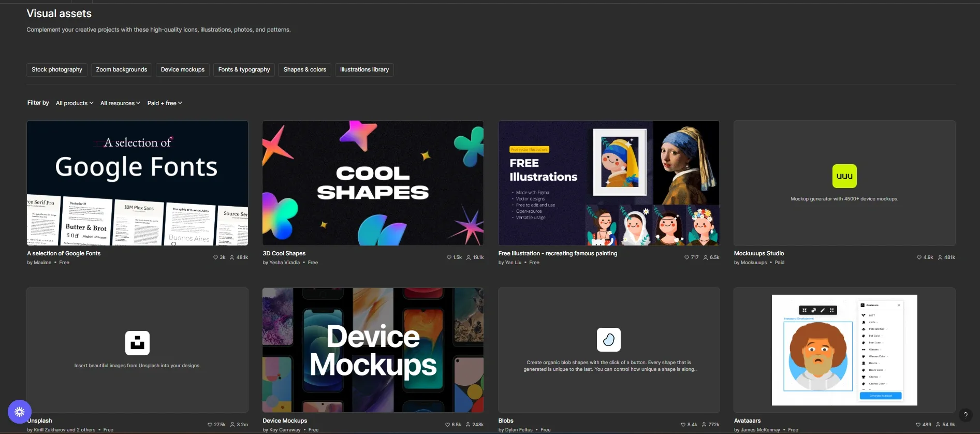The image size is (980, 434).
Task: Click the Blobs plugin logo icon
Action: click(608, 340)
